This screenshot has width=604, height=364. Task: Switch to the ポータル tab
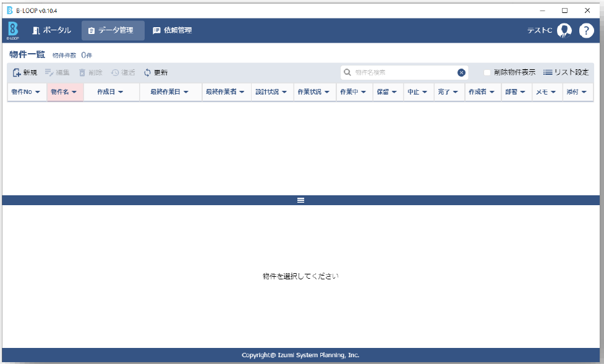(51, 30)
